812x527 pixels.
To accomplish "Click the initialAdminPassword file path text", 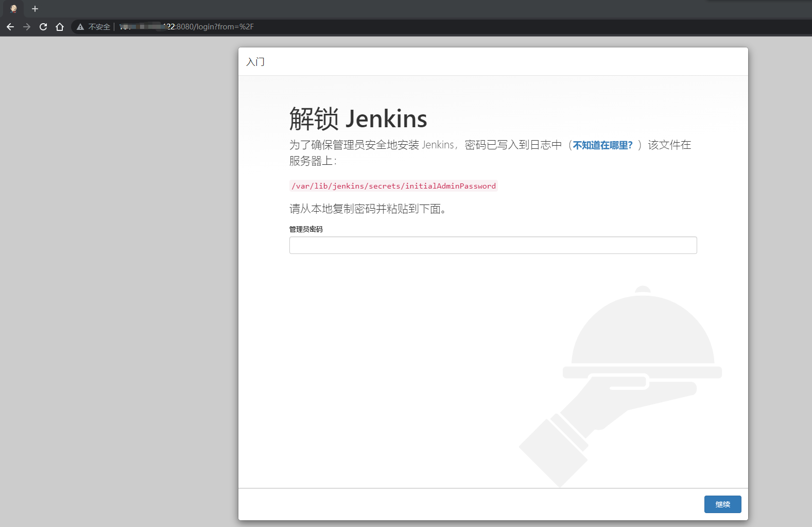I will 393,186.
